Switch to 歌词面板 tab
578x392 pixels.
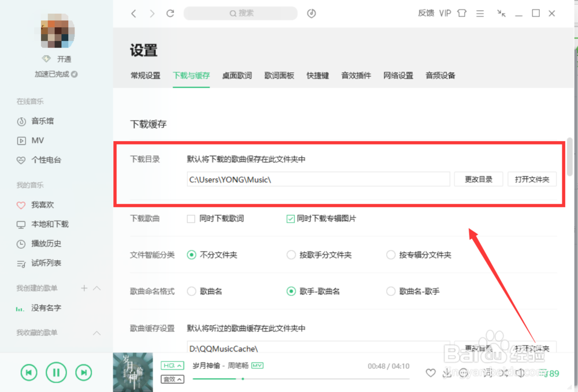[279, 76]
